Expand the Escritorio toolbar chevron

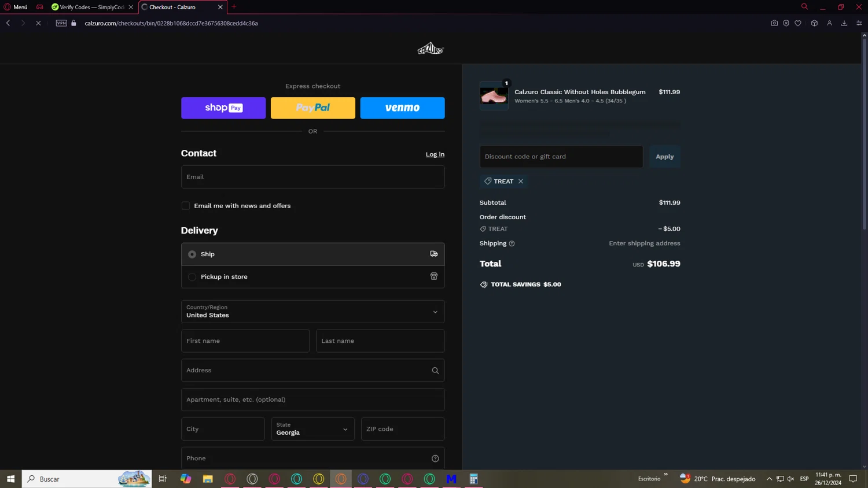point(665,475)
